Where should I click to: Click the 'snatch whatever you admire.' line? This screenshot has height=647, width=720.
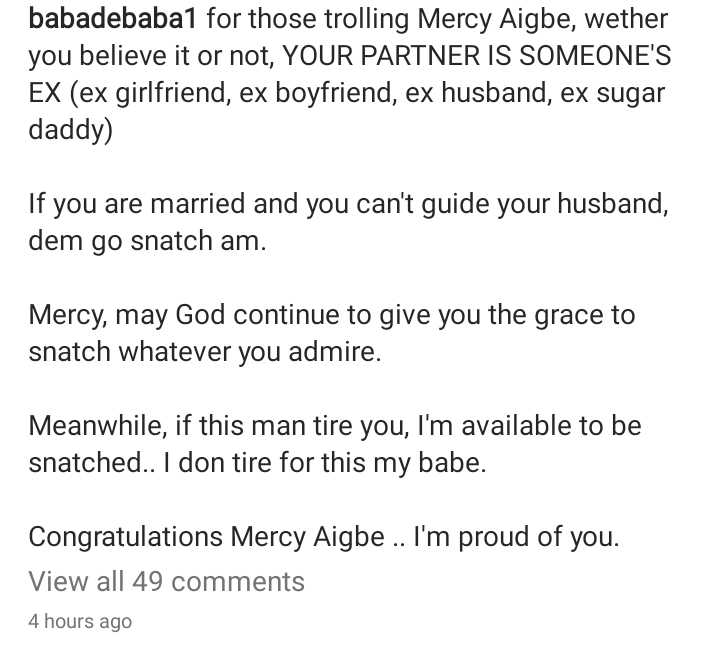point(205,352)
